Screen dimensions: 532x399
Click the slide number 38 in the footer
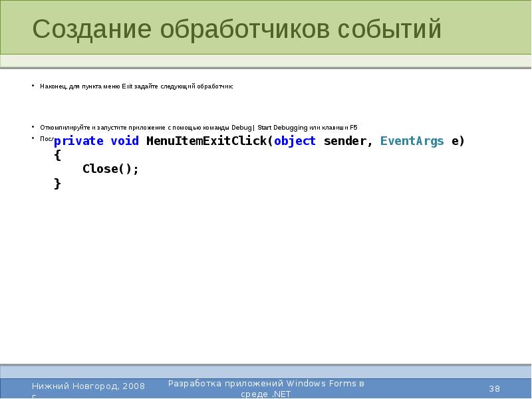[494, 388]
